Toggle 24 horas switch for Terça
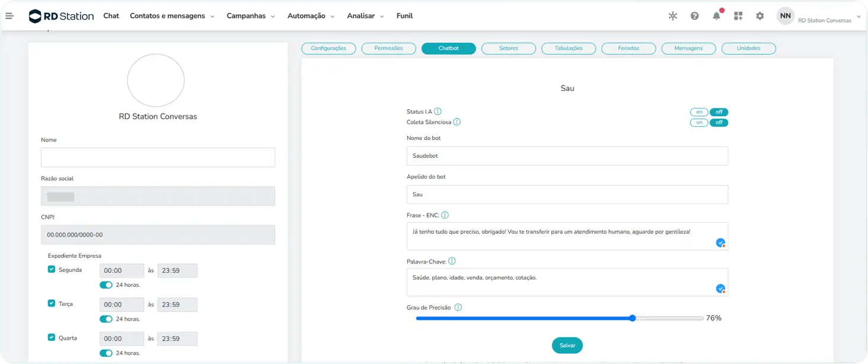Viewport: 868px width, 364px height. 106,319
